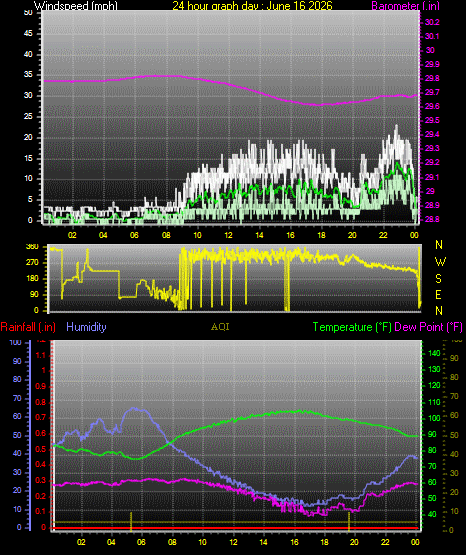The width and height of the screenshot is (466, 555).
Task: Click the red "Rainfall (.in)" legend label
Action: [28, 327]
